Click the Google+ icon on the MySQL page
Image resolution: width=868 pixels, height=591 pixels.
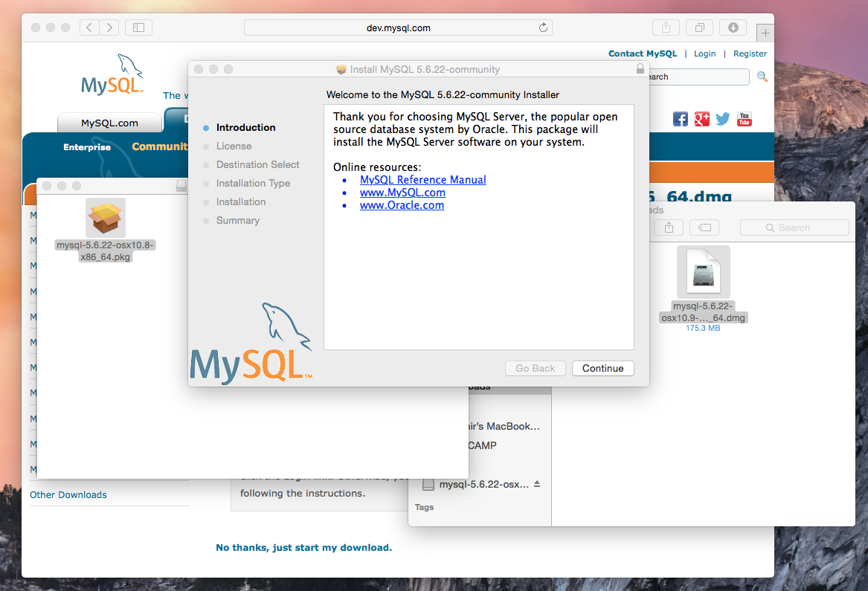[701, 119]
